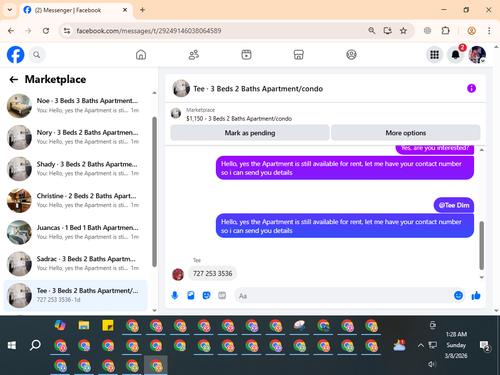The width and height of the screenshot is (500, 375).
Task: Open Sticky Notes from taskbar
Action: (x=108, y=325)
